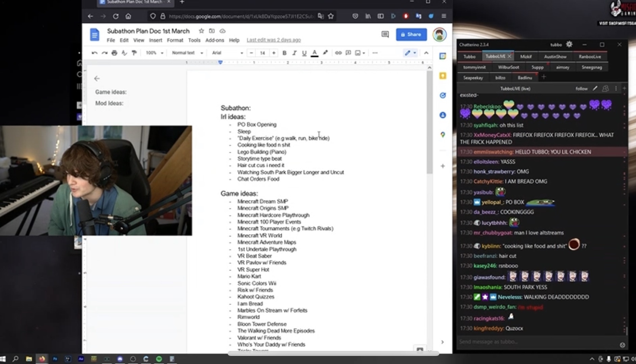Open the text color picker
The image size is (636, 364).
click(x=314, y=53)
